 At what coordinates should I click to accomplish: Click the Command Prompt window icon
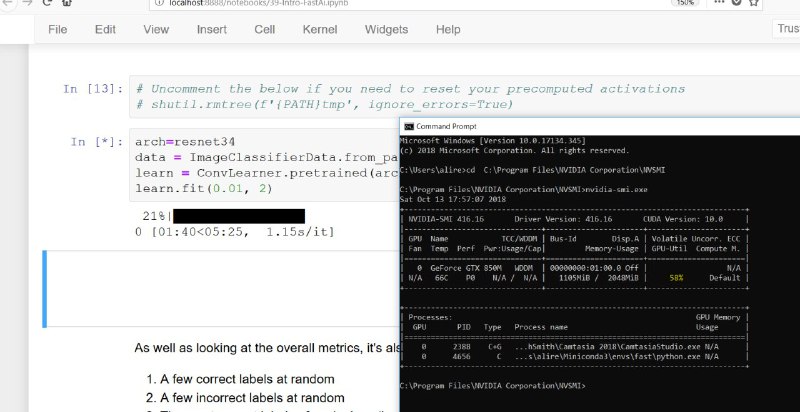point(409,126)
